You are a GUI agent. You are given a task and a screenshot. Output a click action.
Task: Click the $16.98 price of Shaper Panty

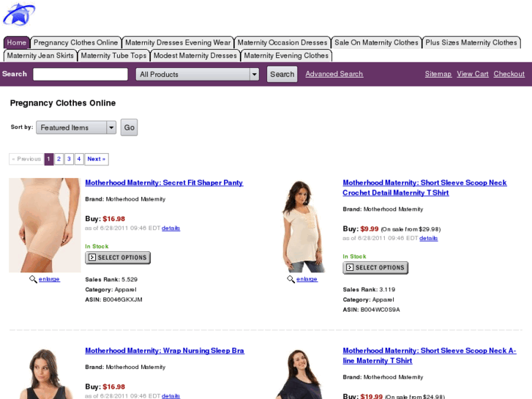[x=113, y=219]
